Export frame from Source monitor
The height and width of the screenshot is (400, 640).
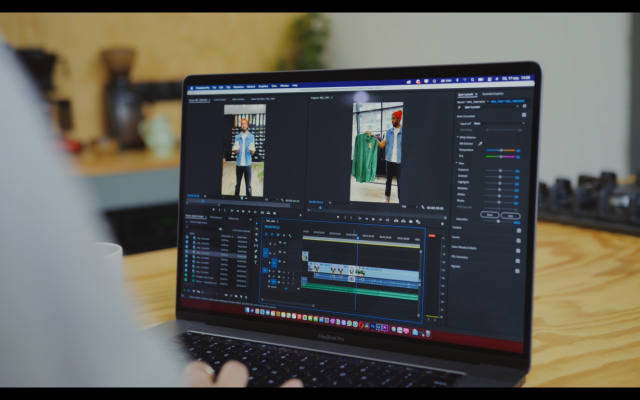[274, 213]
